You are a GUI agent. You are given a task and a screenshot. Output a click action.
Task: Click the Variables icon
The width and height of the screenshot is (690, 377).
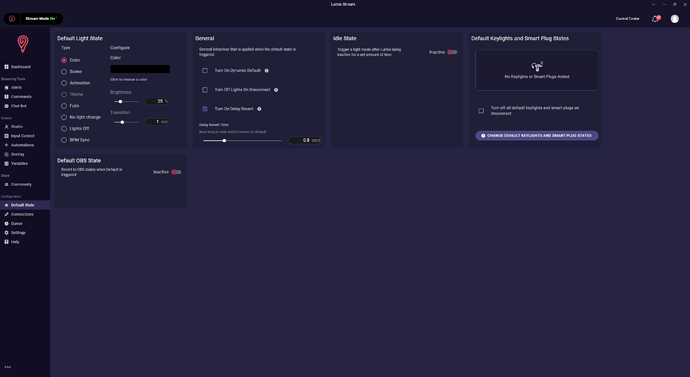[x=6, y=164]
